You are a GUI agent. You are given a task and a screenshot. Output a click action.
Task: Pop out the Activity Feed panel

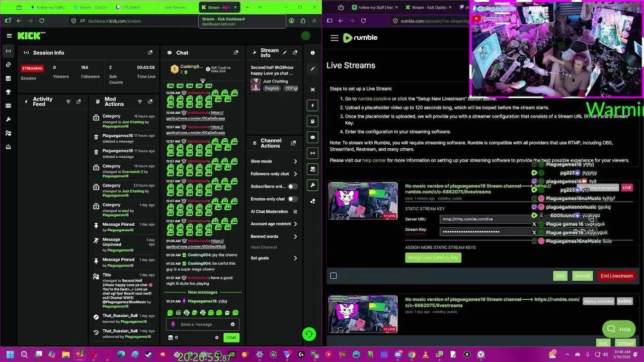pyautogui.click(x=78, y=102)
